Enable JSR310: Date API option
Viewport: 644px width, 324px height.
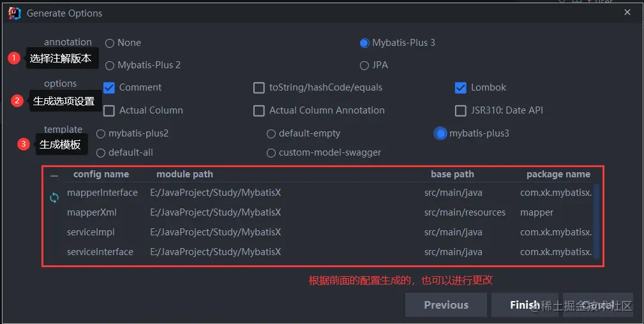tap(461, 110)
